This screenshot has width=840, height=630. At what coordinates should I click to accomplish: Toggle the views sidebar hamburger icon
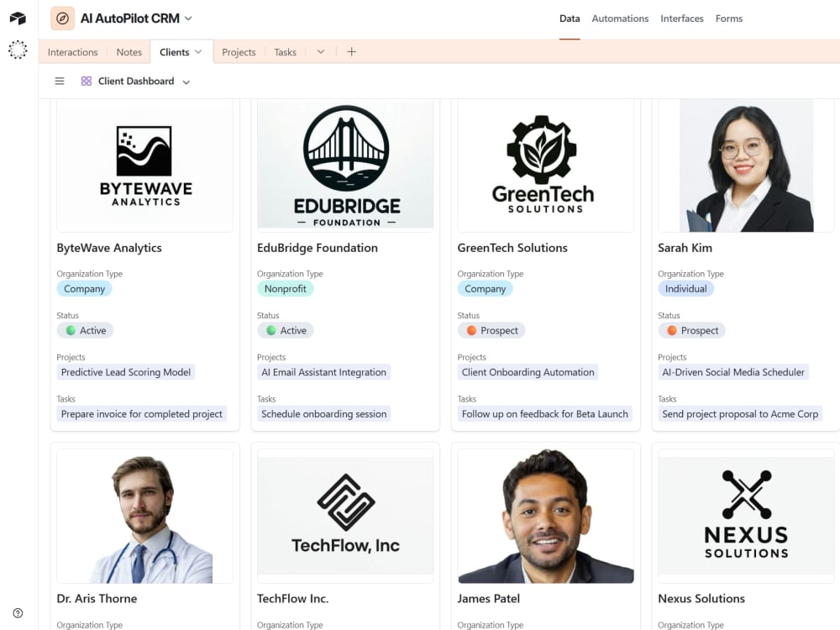point(60,81)
